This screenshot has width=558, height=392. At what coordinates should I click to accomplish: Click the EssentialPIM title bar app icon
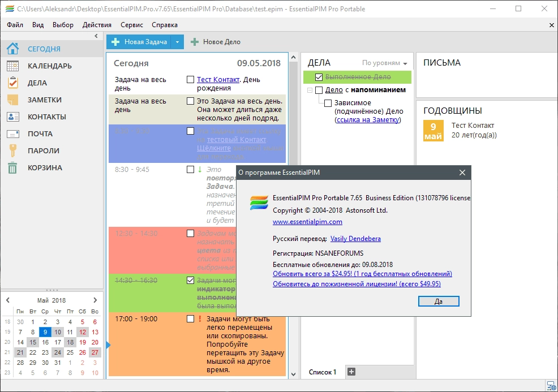point(10,9)
